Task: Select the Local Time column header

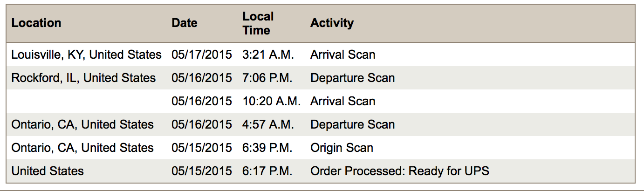Action: (258, 23)
